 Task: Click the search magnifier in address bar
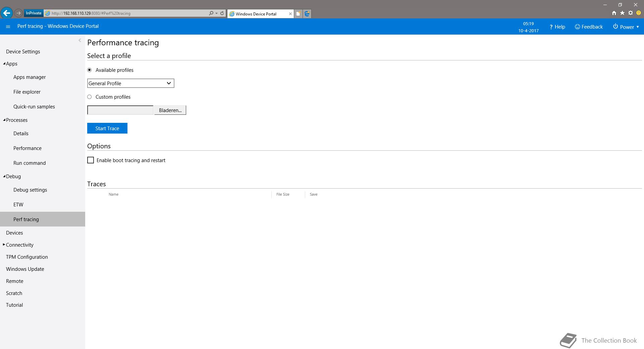[211, 13]
